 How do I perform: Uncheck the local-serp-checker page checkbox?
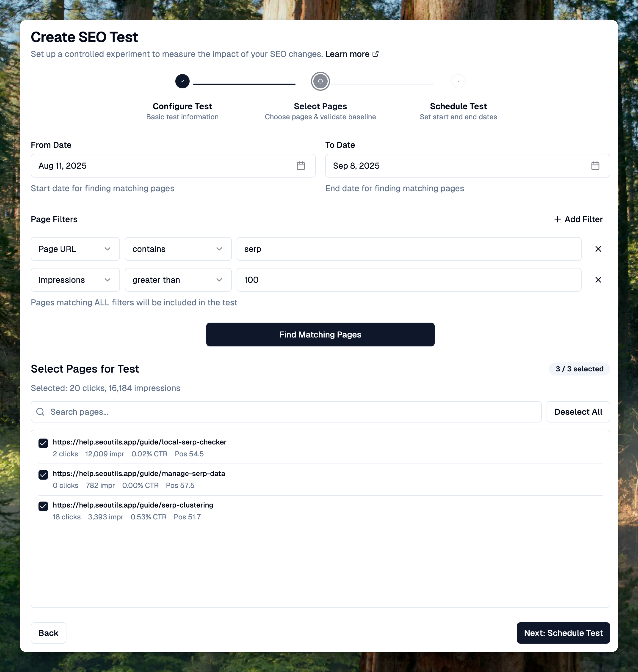click(x=43, y=443)
